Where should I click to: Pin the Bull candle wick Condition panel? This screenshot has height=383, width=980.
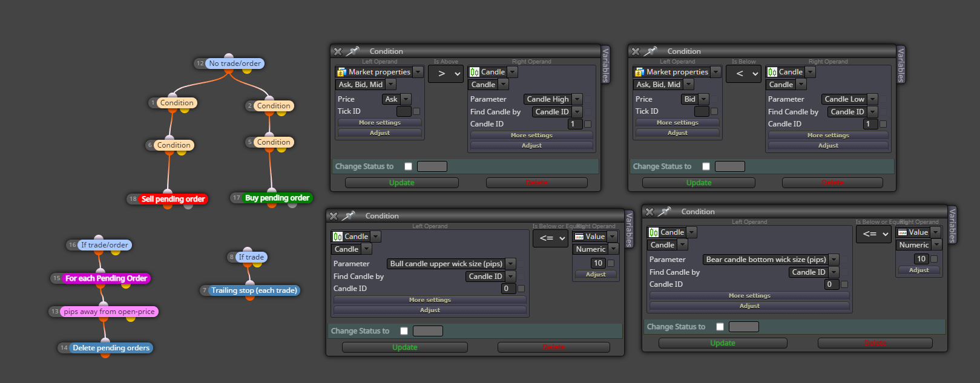348,216
